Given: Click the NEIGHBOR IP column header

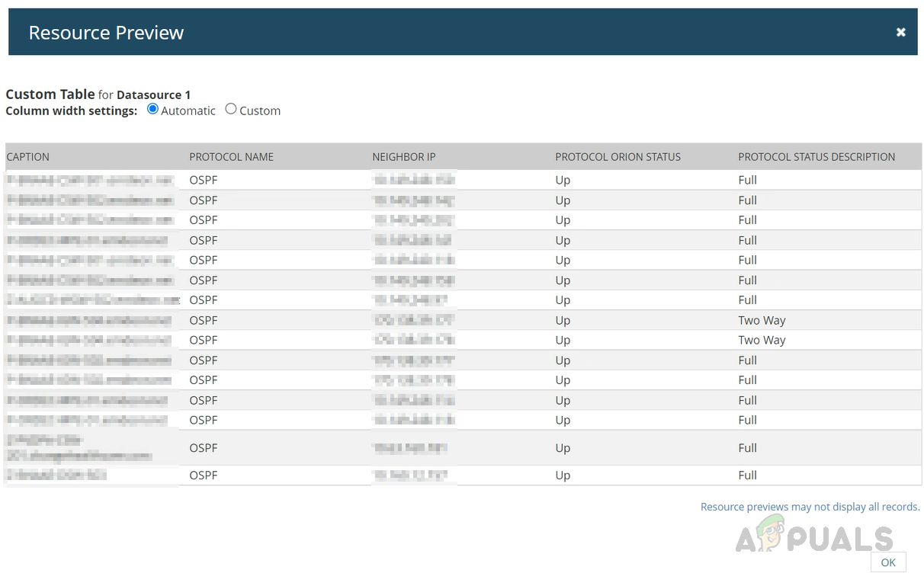Looking at the screenshot, I should pos(403,157).
